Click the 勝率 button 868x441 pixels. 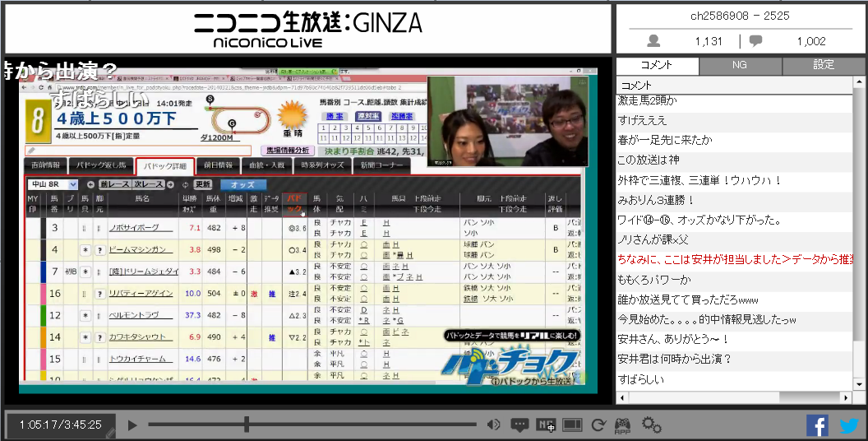335,116
